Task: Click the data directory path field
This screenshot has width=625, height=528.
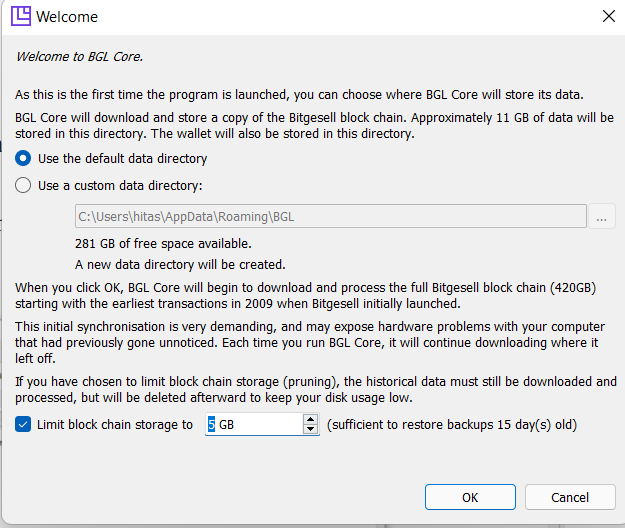Action: (x=330, y=216)
